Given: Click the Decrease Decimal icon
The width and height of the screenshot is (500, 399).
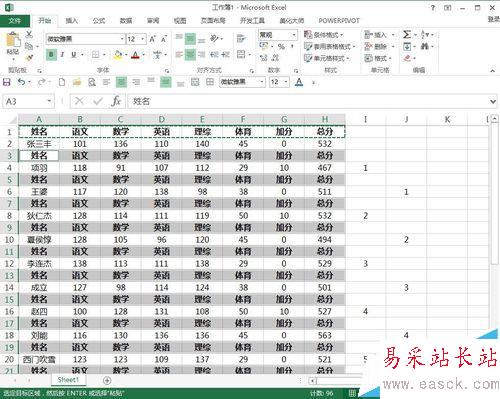Looking at the screenshot, I should coord(275,58).
